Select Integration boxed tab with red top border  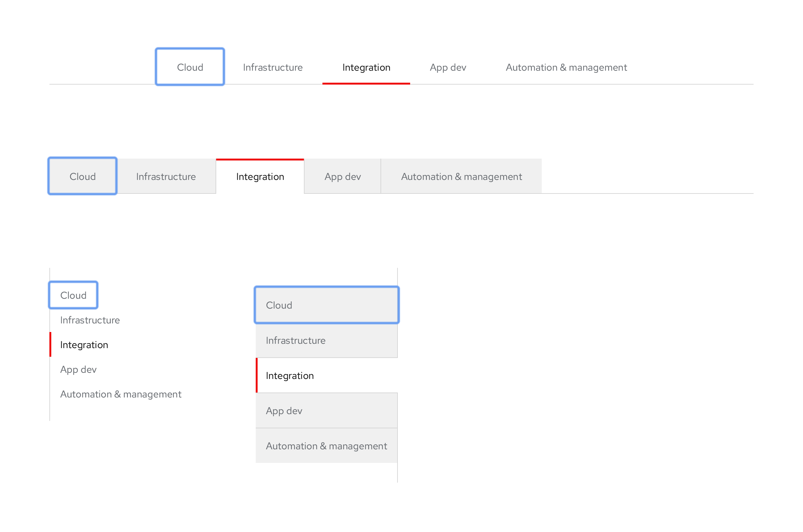click(260, 177)
